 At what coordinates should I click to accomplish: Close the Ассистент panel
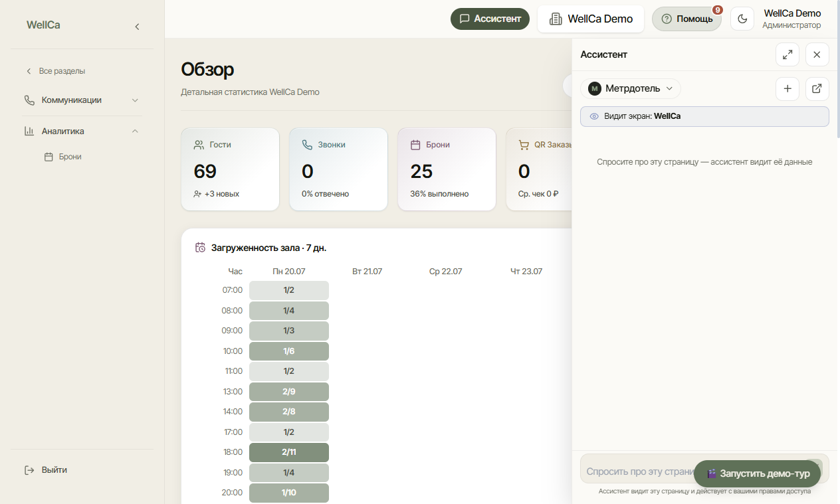pos(817,54)
